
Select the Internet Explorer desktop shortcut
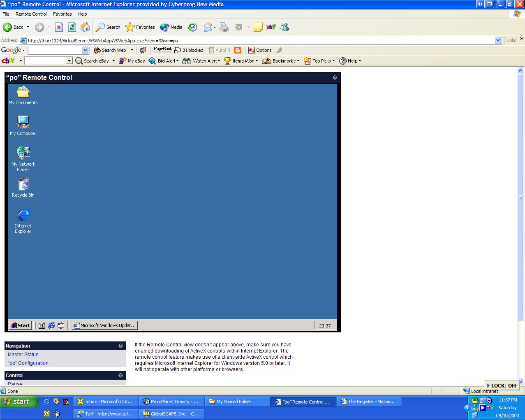pyautogui.click(x=23, y=221)
